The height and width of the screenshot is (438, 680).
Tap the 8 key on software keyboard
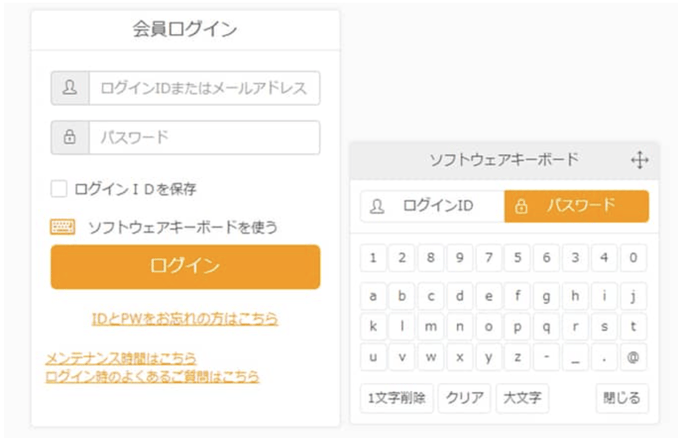[431, 258]
